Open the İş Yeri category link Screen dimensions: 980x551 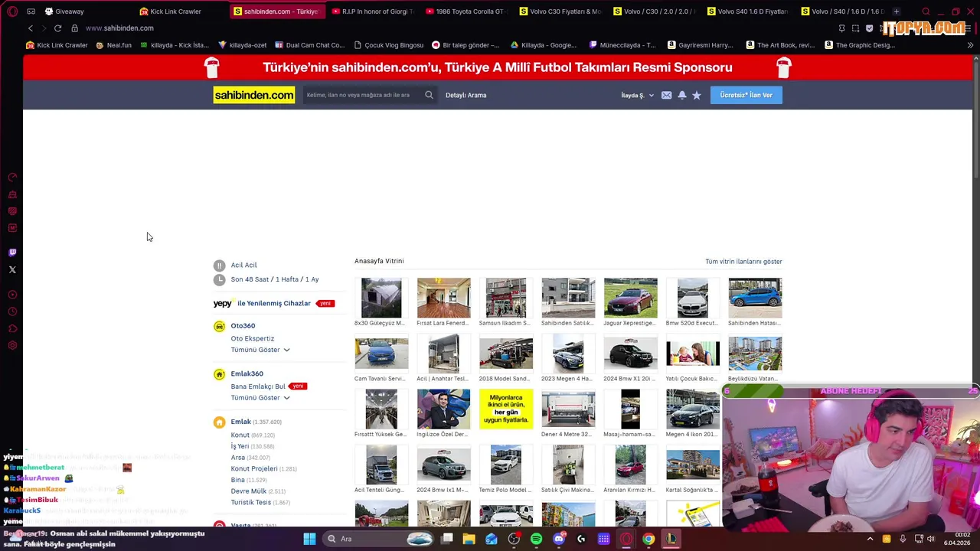(x=240, y=446)
